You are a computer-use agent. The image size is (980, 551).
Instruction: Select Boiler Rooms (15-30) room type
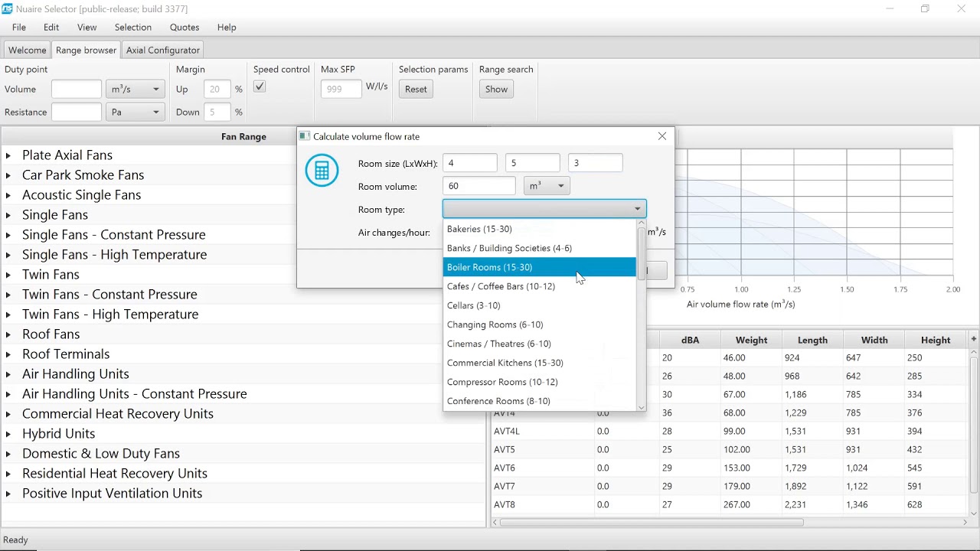tap(540, 267)
